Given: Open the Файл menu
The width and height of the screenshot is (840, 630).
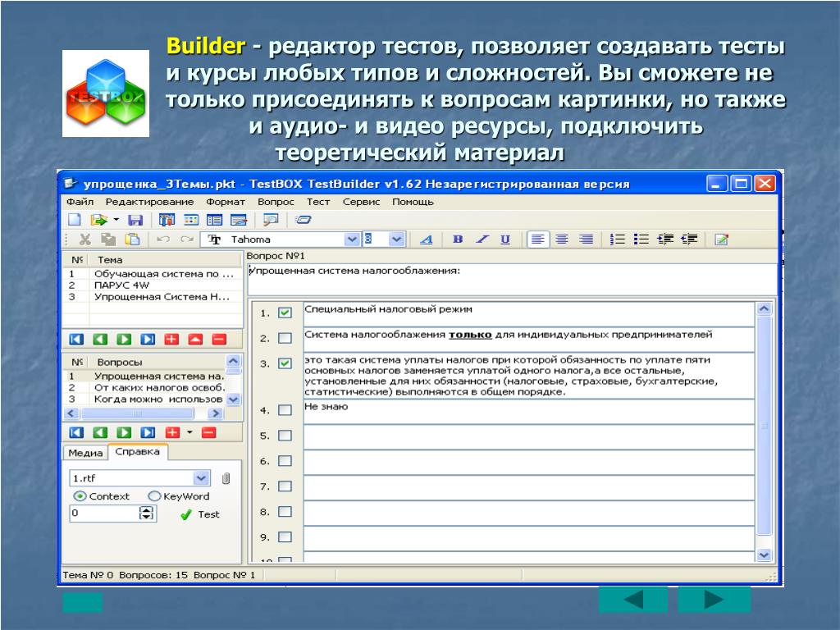Looking at the screenshot, I should coord(80,202).
